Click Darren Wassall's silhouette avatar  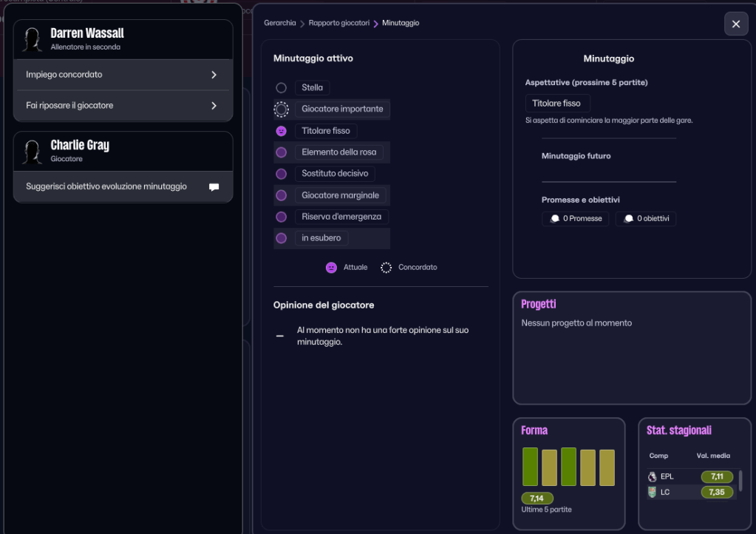tap(32, 40)
